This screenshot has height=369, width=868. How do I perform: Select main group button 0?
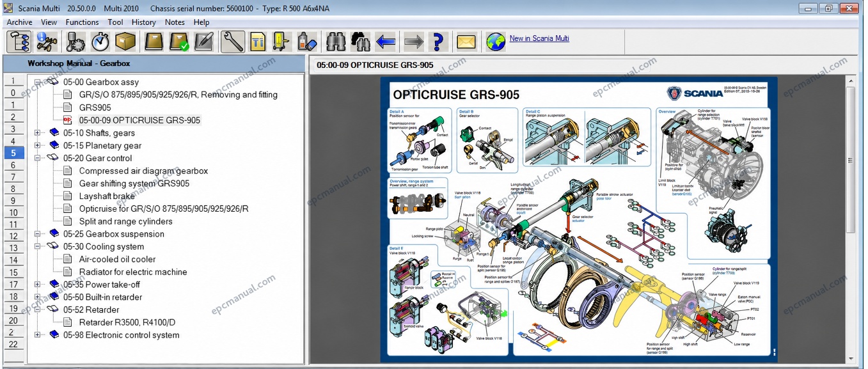13,93
